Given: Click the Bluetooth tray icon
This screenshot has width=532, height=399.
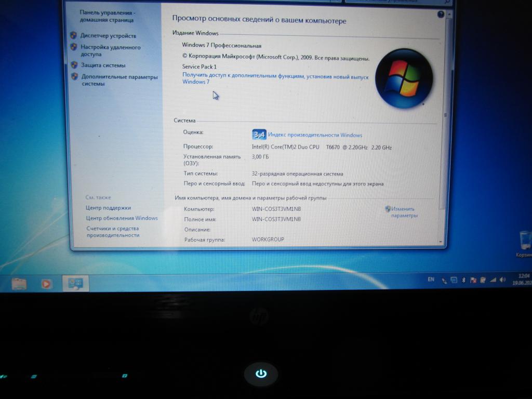Looking at the screenshot, I should [463, 280].
